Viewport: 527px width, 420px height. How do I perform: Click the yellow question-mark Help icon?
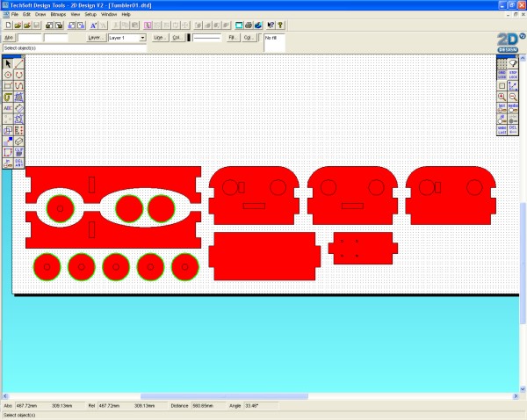tap(280, 25)
